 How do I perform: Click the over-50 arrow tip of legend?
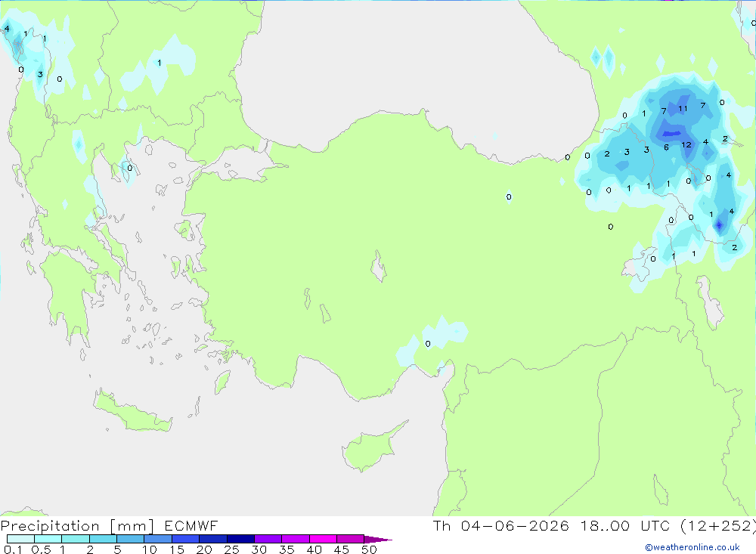pyautogui.click(x=378, y=540)
